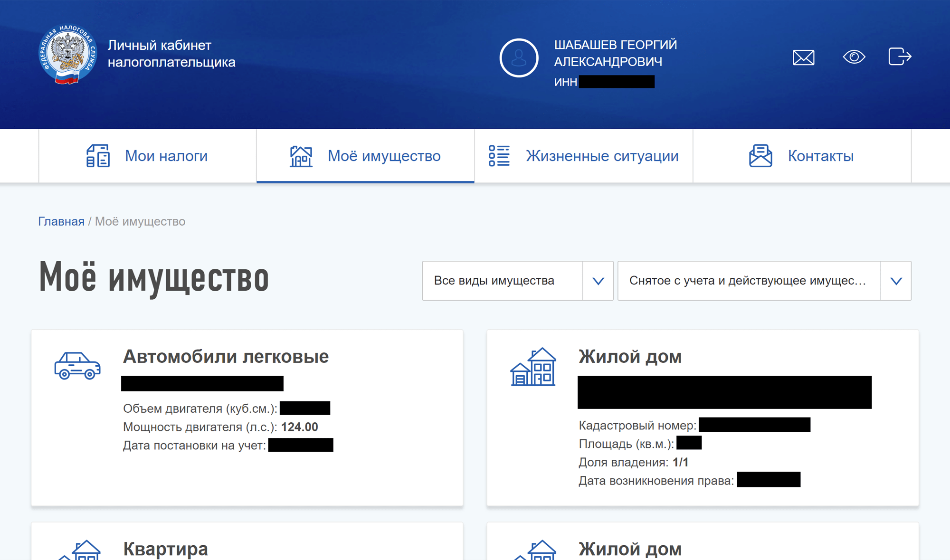Click the Контакты open-envelope icon

(x=760, y=156)
